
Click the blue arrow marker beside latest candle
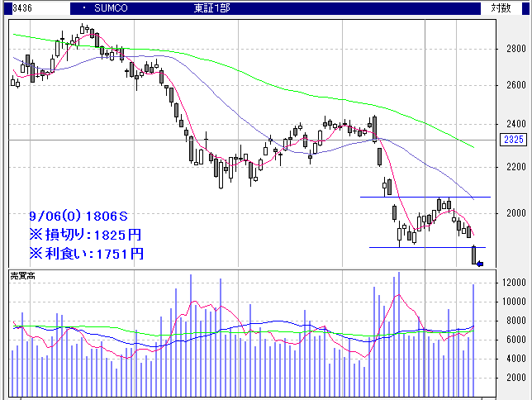pyautogui.click(x=480, y=264)
